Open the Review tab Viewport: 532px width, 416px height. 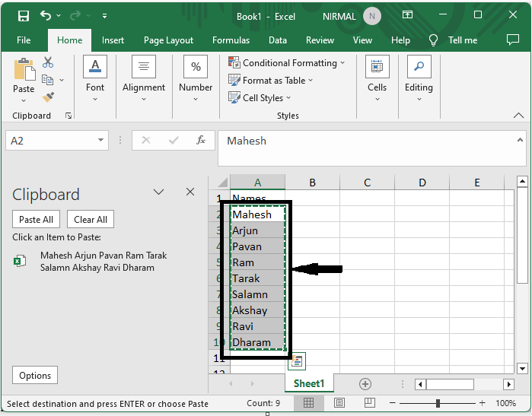point(320,40)
